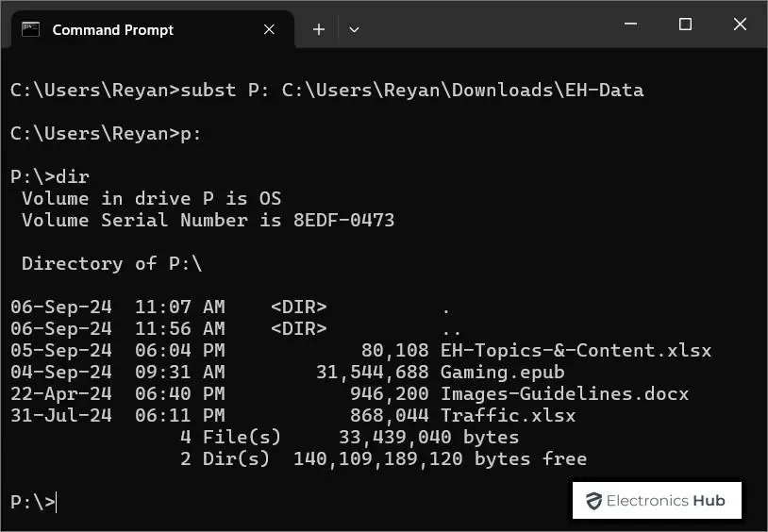Image resolution: width=768 pixels, height=532 pixels.
Task: Close the Command Prompt tab
Action: [269, 30]
